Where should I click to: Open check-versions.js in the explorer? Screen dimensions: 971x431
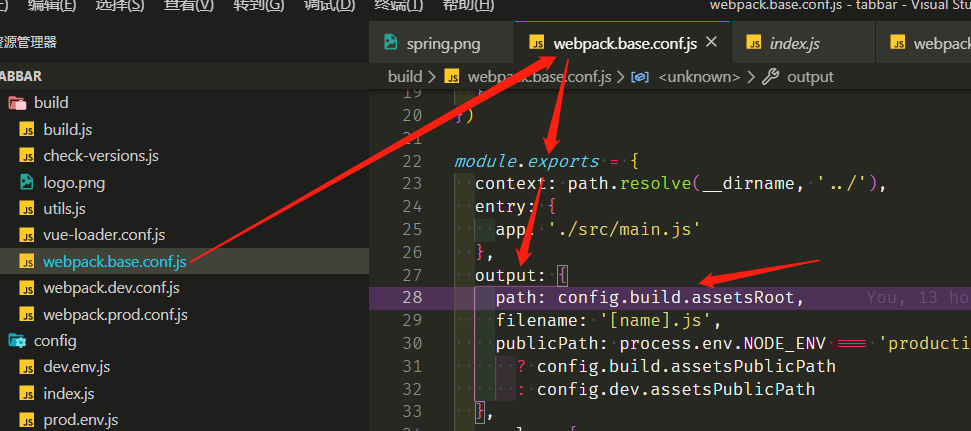(x=101, y=155)
